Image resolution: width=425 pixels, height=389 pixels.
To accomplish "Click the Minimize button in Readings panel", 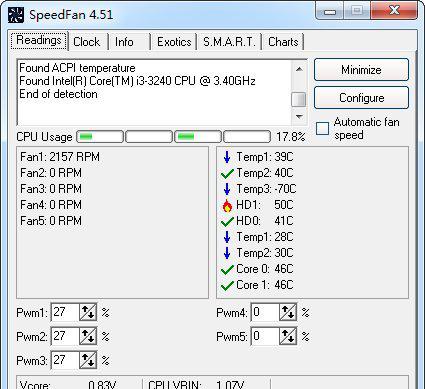I will click(361, 70).
